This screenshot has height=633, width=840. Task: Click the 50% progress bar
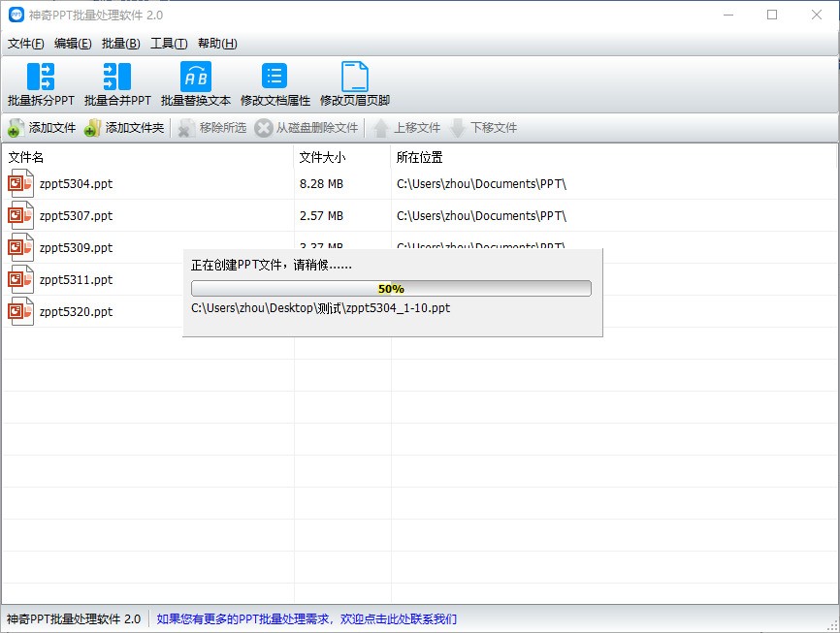point(391,288)
